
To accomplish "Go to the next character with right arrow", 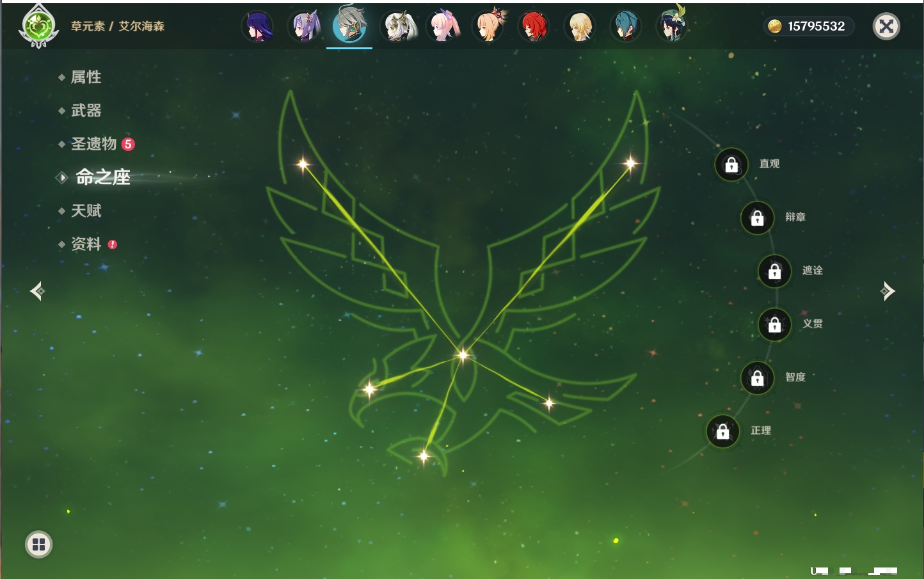I will click(888, 291).
